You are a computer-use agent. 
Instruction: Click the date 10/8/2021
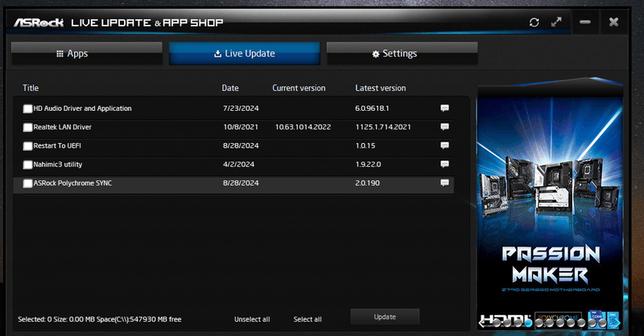click(x=241, y=127)
